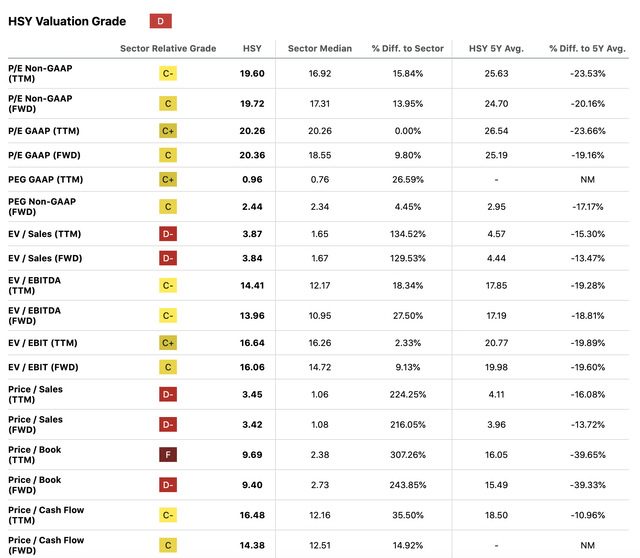The height and width of the screenshot is (558, 640).
Task: Click the red D badge beside HSY Valuation Grade
Action: [161, 21]
